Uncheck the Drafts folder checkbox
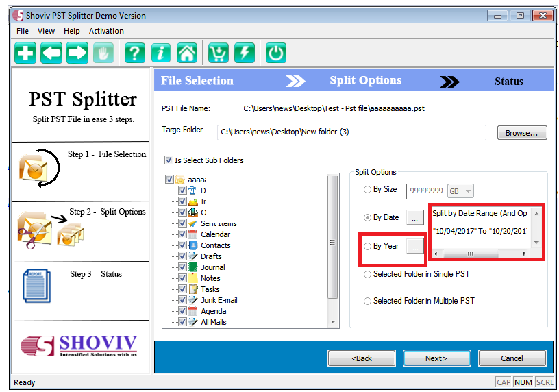 (182, 256)
